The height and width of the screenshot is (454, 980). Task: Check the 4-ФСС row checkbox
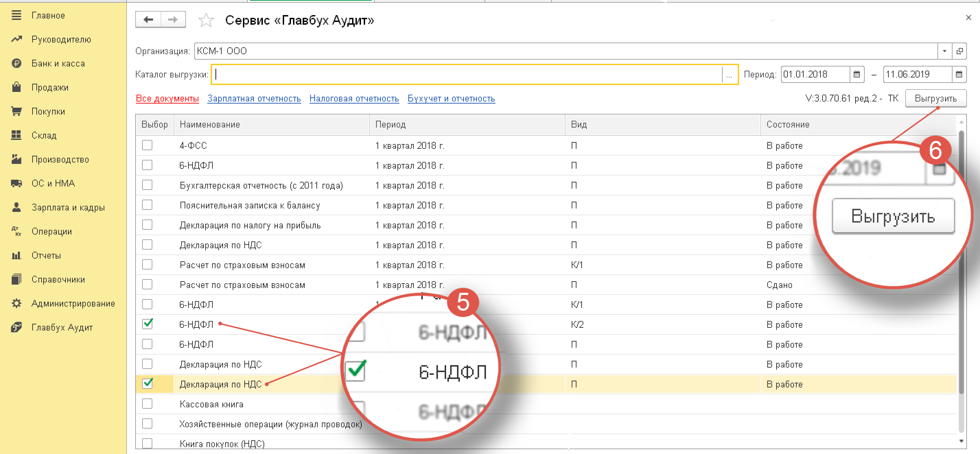coord(147,145)
